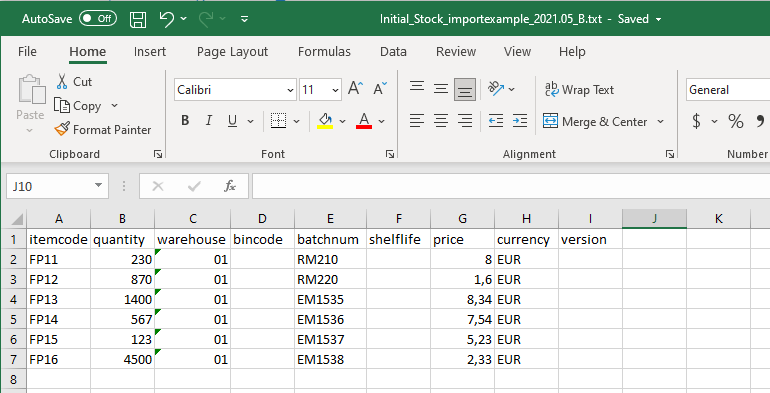Open the Insert tab
Image resolution: width=770 pixels, height=393 pixels.
[150, 52]
